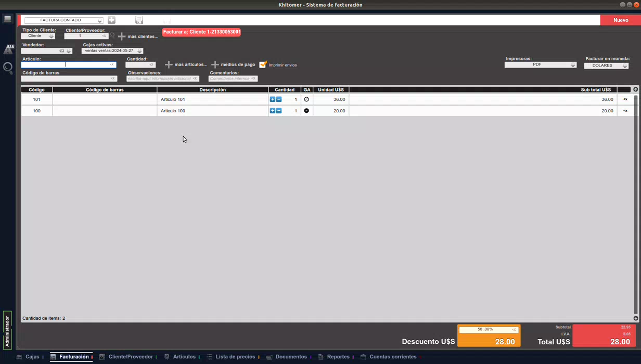This screenshot has height=364, width=641.
Task: Click the 'Articulo 101' description cell
Action: coord(213,99)
